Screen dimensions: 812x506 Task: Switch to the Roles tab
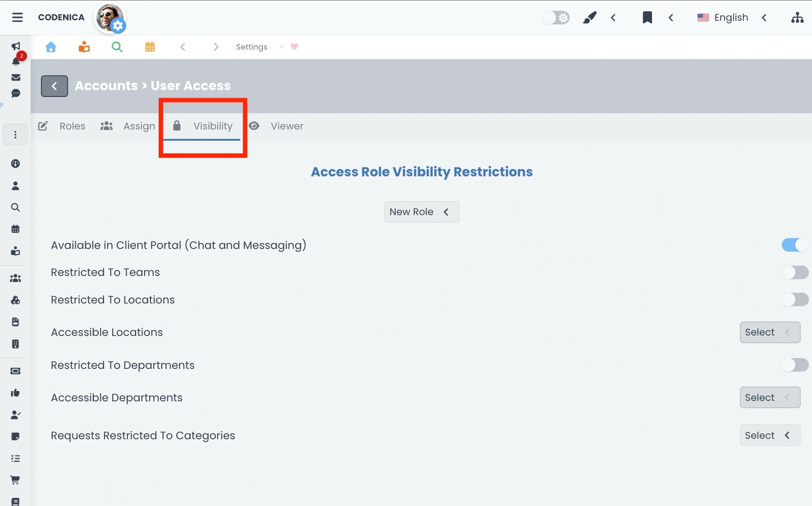[72, 126]
